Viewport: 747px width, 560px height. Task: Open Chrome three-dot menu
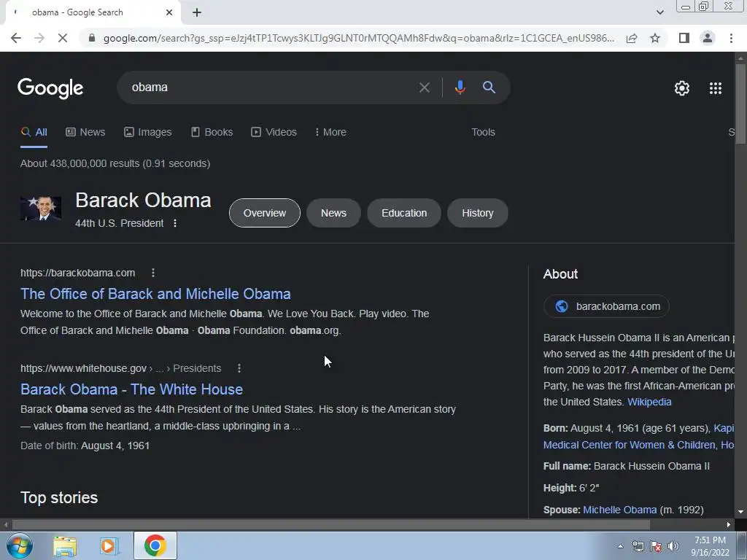click(731, 38)
